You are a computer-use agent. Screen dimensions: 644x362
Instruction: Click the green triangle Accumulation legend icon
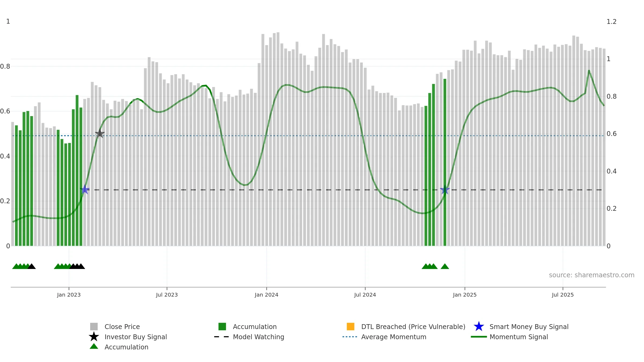point(94,346)
